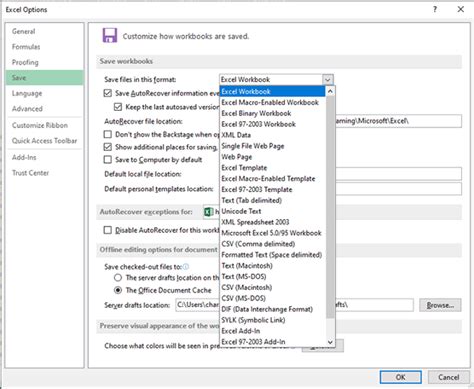Click the AutoRecover file location field
The height and width of the screenshot is (389, 474).
[x=398, y=121]
